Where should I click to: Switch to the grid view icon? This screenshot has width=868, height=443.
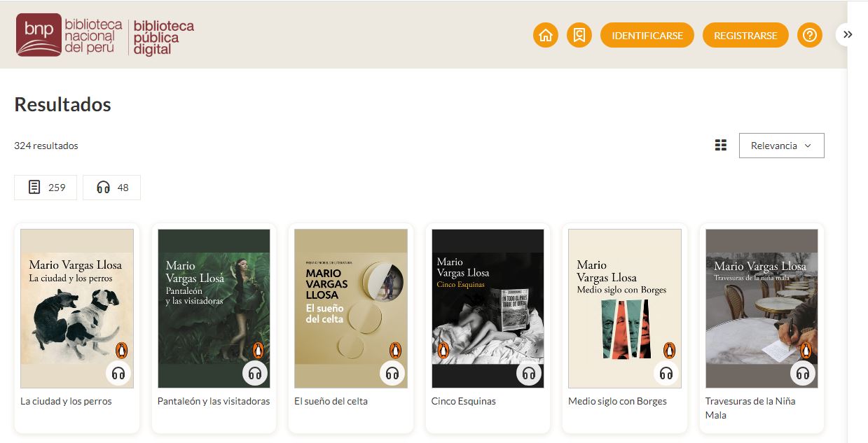pos(720,146)
